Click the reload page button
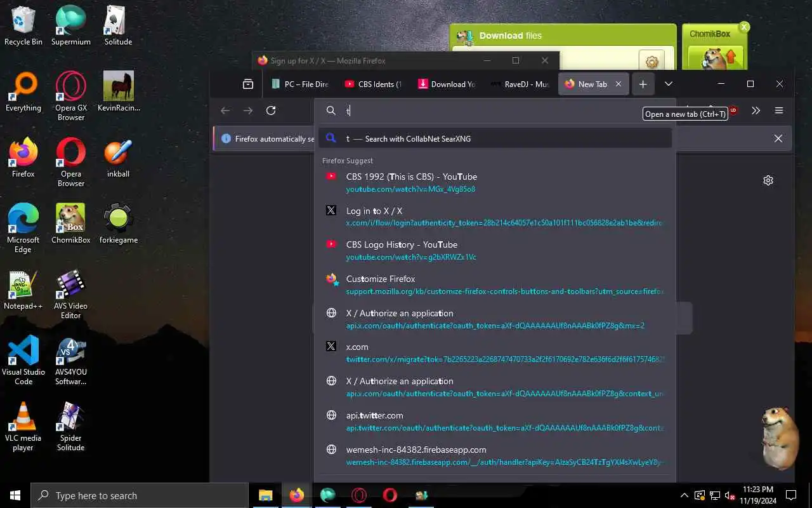 tap(271, 110)
